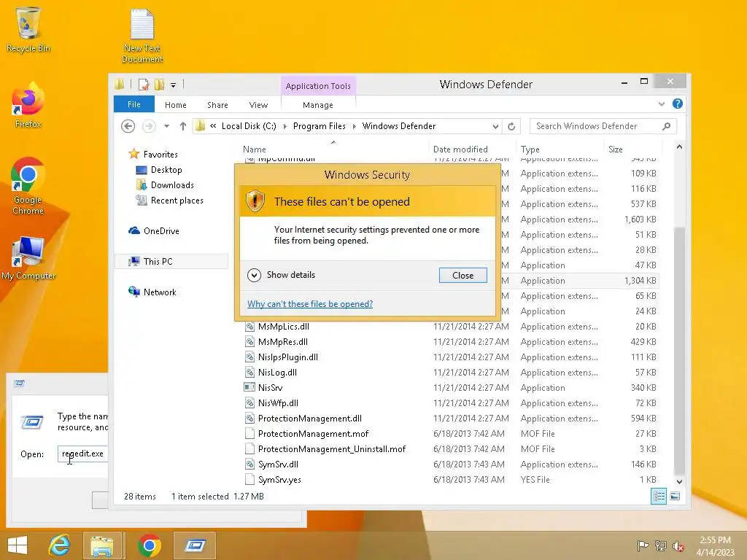Image resolution: width=747 pixels, height=560 pixels.
Task: Open 'Why can't these files be opened?' link
Action: 309,304
